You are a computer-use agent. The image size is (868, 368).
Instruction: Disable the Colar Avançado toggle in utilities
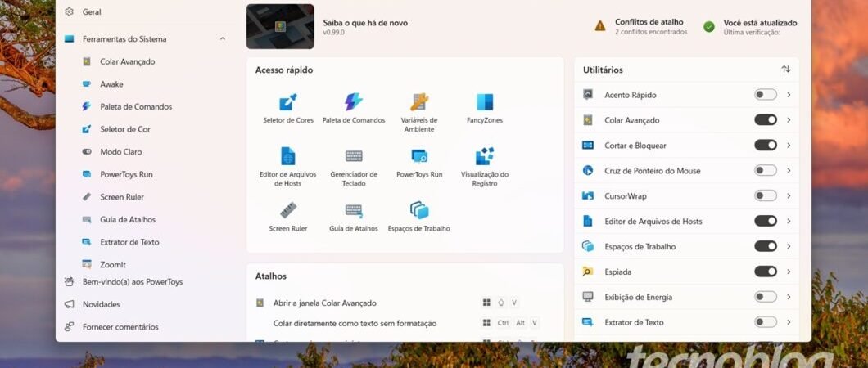click(x=766, y=120)
